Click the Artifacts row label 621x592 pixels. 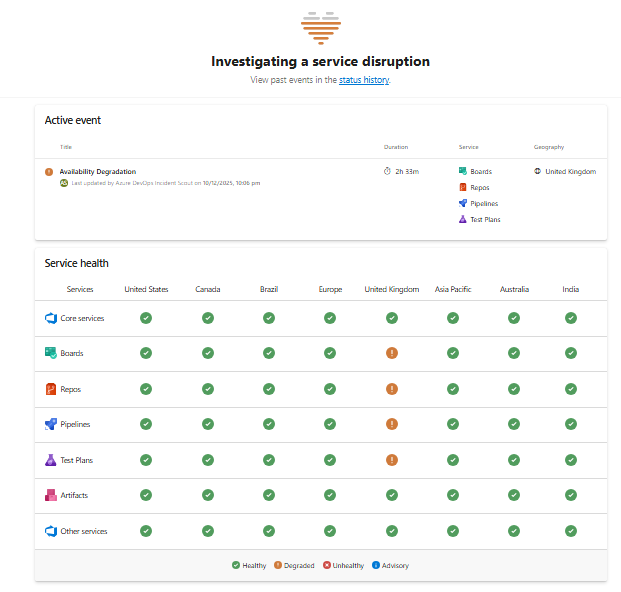click(74, 495)
